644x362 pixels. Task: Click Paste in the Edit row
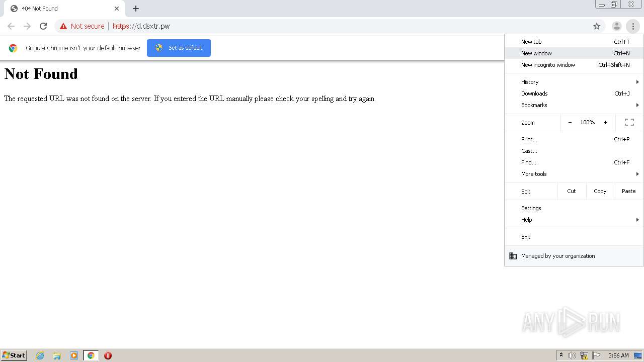(629, 191)
